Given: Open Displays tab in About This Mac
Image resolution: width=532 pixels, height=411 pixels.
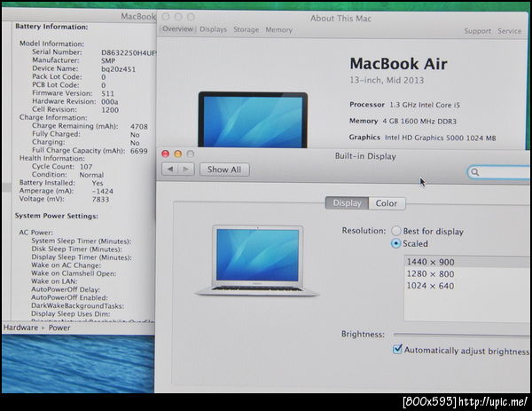Looking at the screenshot, I should 213,29.
